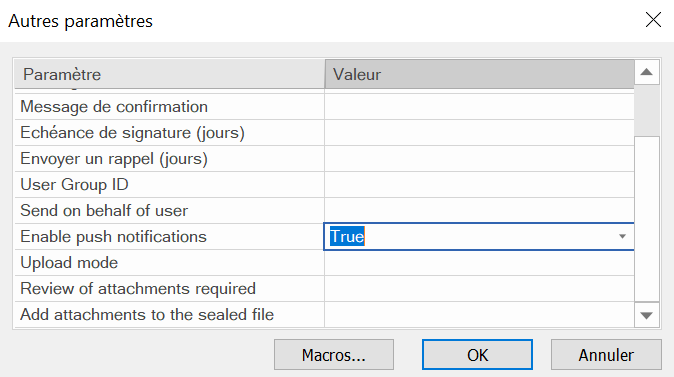Close the Autres paramètres dialog
The width and height of the screenshot is (674, 377).
[653, 19]
